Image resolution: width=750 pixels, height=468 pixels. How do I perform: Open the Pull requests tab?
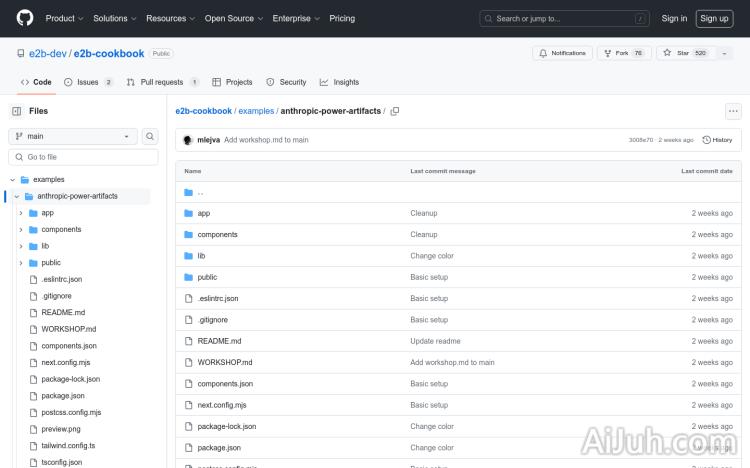[x=163, y=82]
